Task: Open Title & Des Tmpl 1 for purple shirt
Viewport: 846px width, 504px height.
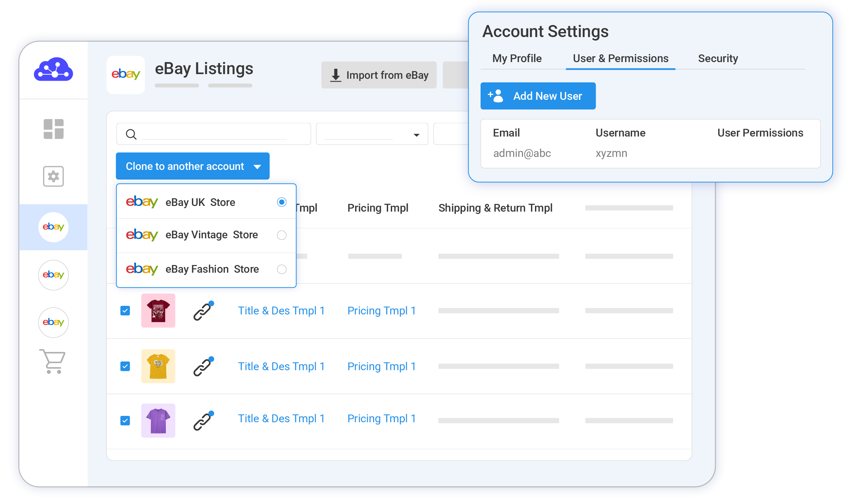Action: pos(281,419)
